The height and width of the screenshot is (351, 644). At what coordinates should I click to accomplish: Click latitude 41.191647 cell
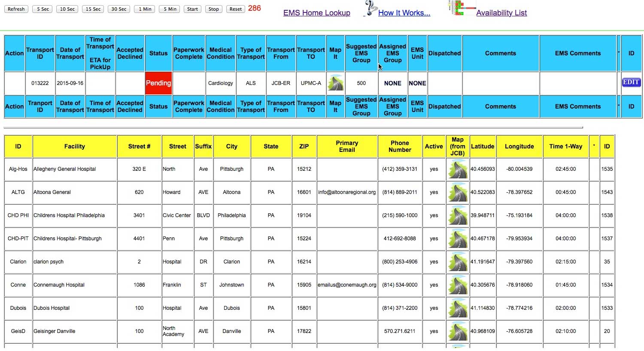click(483, 262)
